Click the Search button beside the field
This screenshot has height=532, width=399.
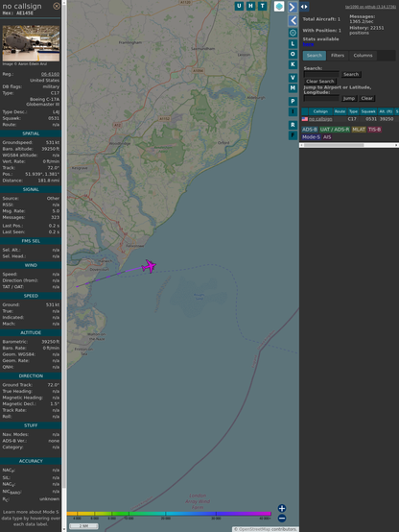pyautogui.click(x=351, y=74)
